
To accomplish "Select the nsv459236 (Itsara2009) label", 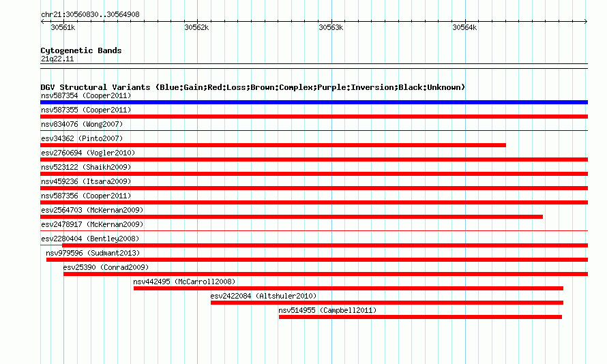I will point(86,181).
